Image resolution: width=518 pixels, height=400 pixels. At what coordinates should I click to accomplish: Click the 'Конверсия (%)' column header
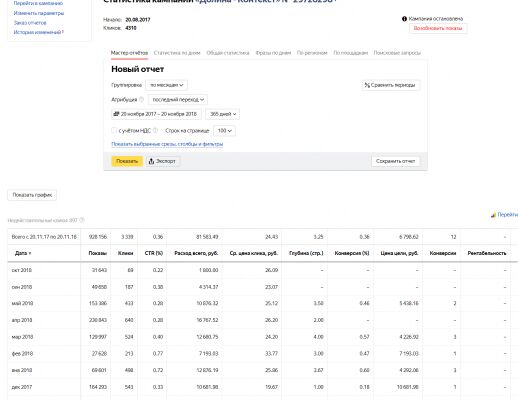(352, 253)
